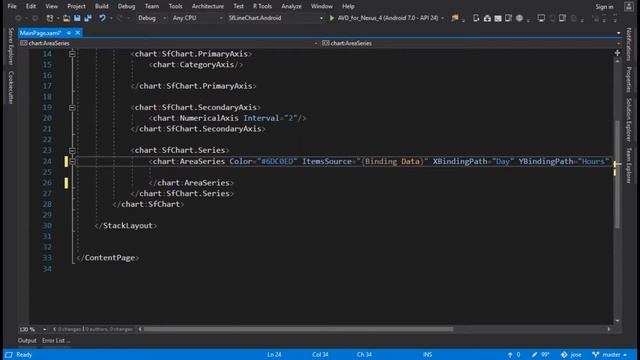640x360 pixels.
Task: Open the Edit menu
Action: [31, 6]
